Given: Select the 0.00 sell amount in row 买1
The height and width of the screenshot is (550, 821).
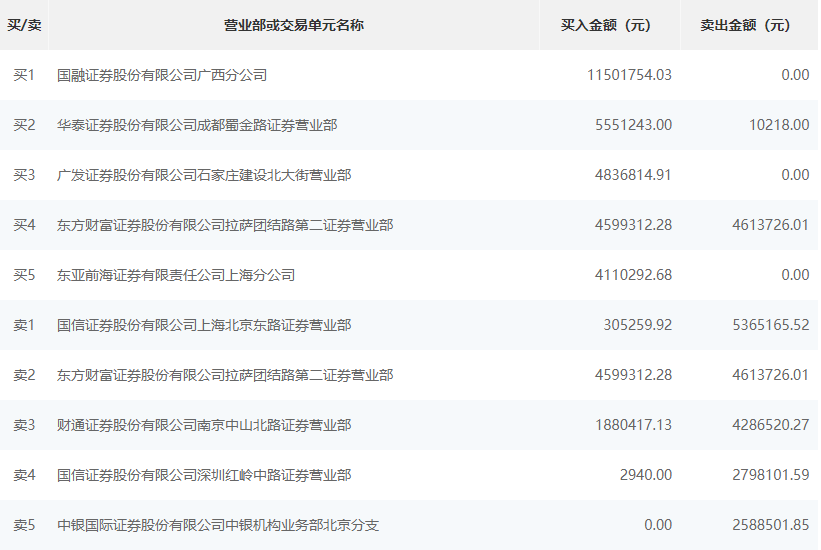Looking at the screenshot, I should point(795,75).
